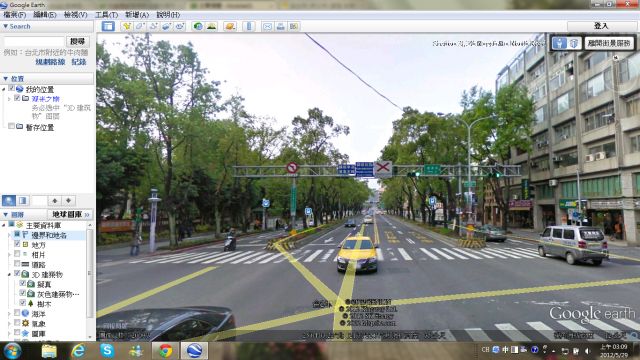Click the search places magnifier icon
Viewport: 640px width, 360px height.
(9, 200)
